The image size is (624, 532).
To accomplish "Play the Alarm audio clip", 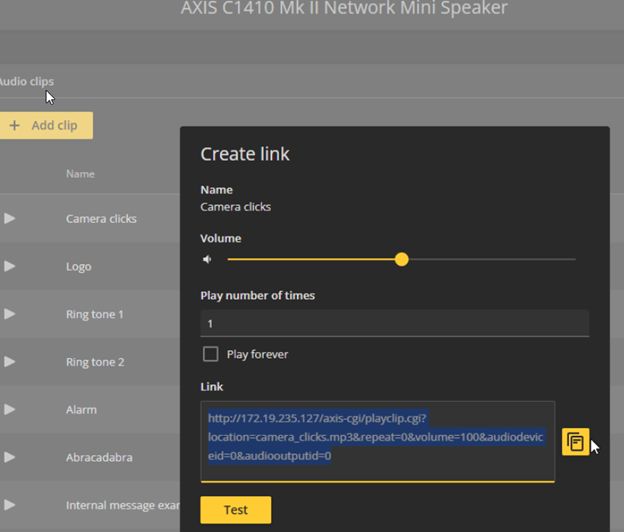I will click(10, 409).
